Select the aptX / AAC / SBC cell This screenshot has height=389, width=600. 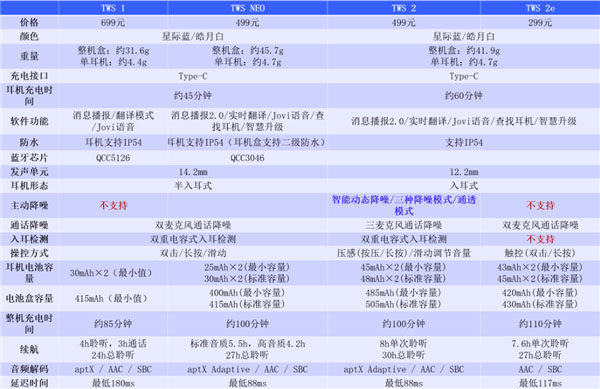tap(113, 369)
